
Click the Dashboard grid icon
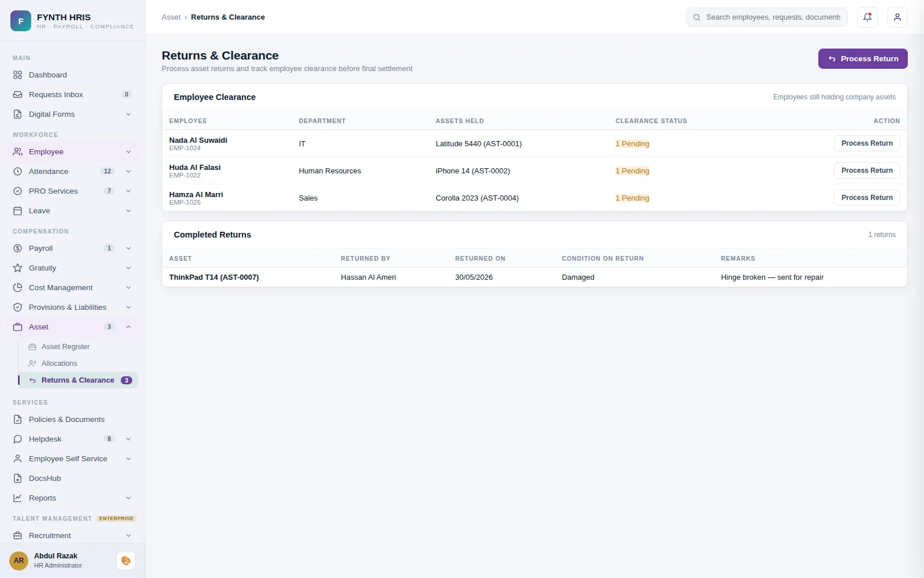(18, 75)
